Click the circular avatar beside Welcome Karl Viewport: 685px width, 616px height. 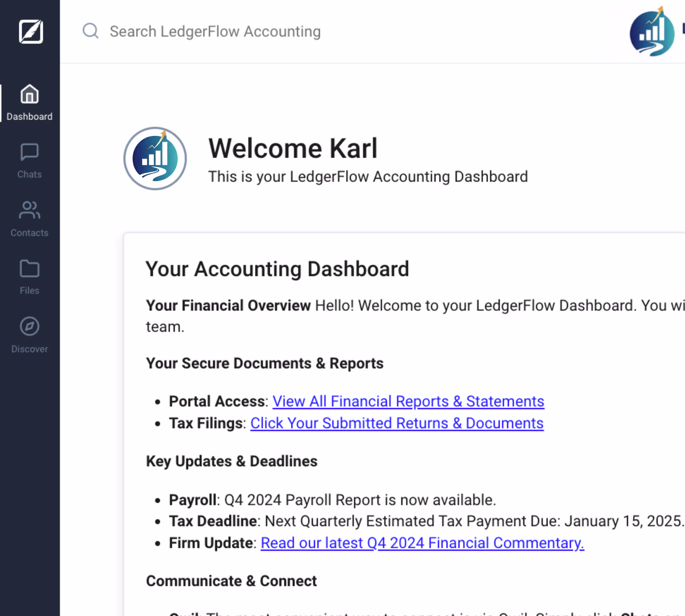click(155, 158)
